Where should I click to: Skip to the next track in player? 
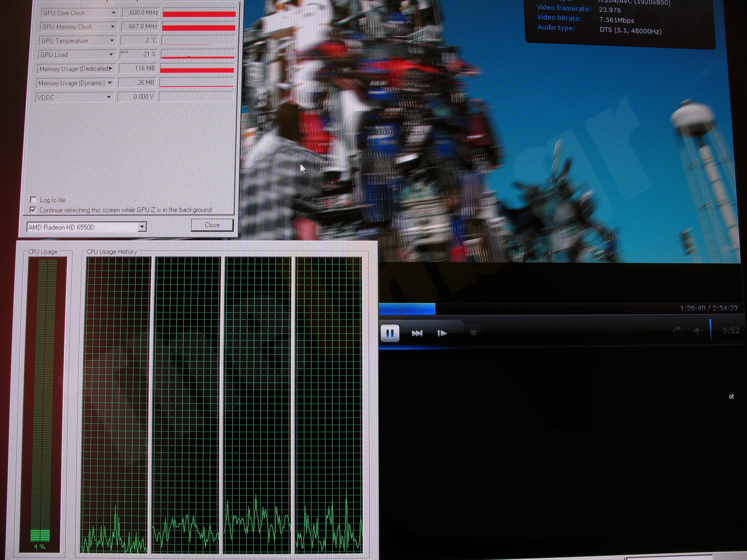point(417,333)
